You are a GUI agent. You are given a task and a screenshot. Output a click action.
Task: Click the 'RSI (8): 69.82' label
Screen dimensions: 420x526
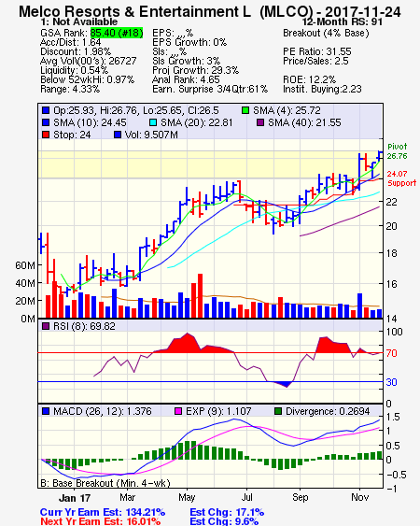point(84,326)
